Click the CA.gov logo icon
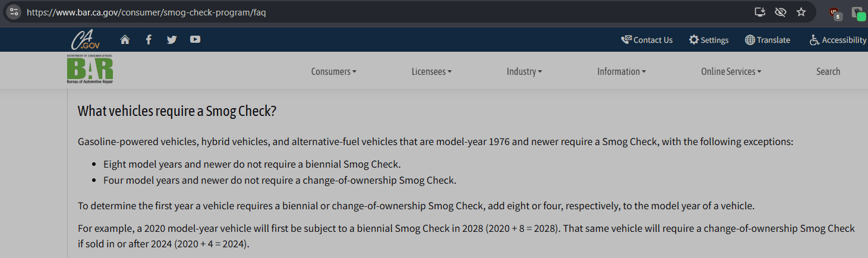The width and height of the screenshot is (868, 258). 86,40
